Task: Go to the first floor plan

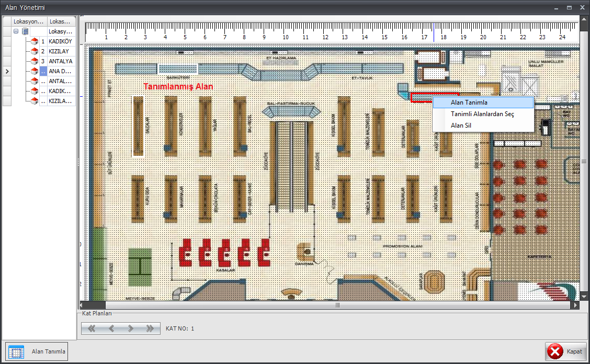Action: (92, 328)
